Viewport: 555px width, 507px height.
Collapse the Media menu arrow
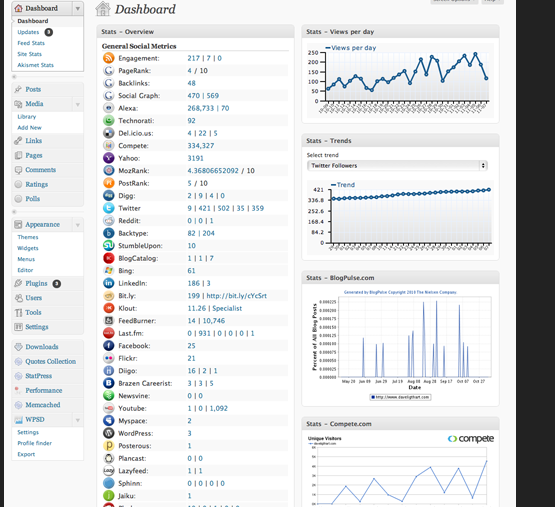pos(78,104)
